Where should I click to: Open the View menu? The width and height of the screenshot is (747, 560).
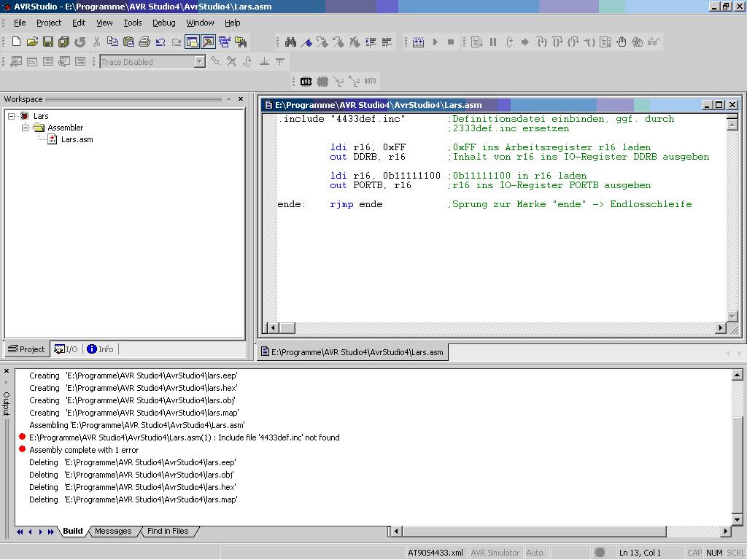coord(104,23)
